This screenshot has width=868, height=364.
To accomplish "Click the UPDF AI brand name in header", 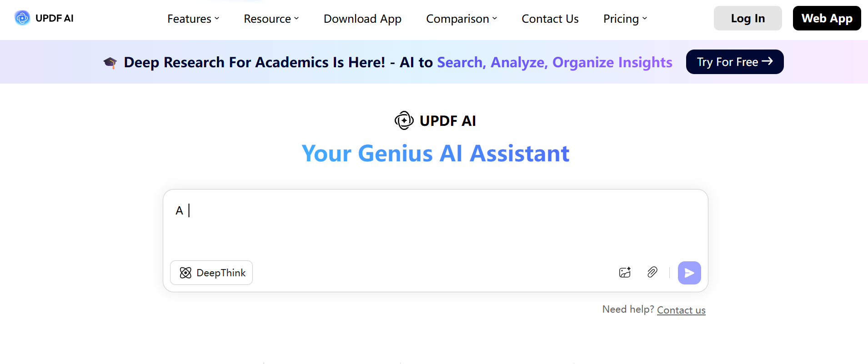I will (x=55, y=18).
